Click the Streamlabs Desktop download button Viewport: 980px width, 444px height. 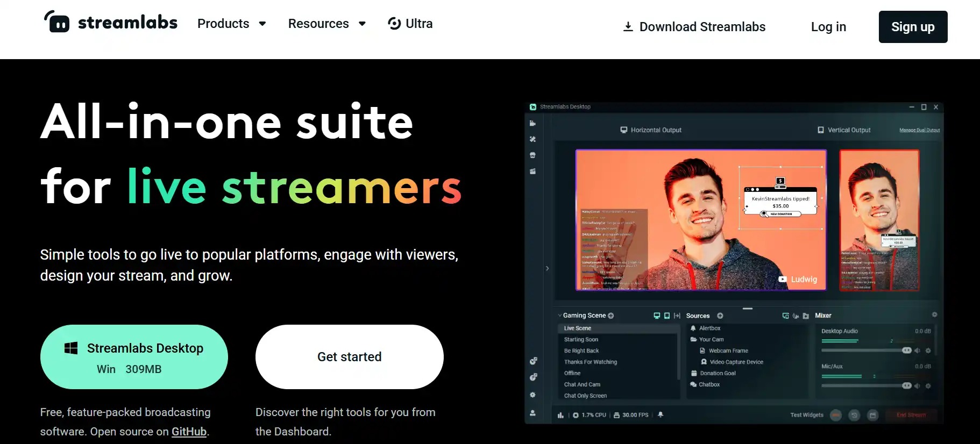click(x=134, y=357)
